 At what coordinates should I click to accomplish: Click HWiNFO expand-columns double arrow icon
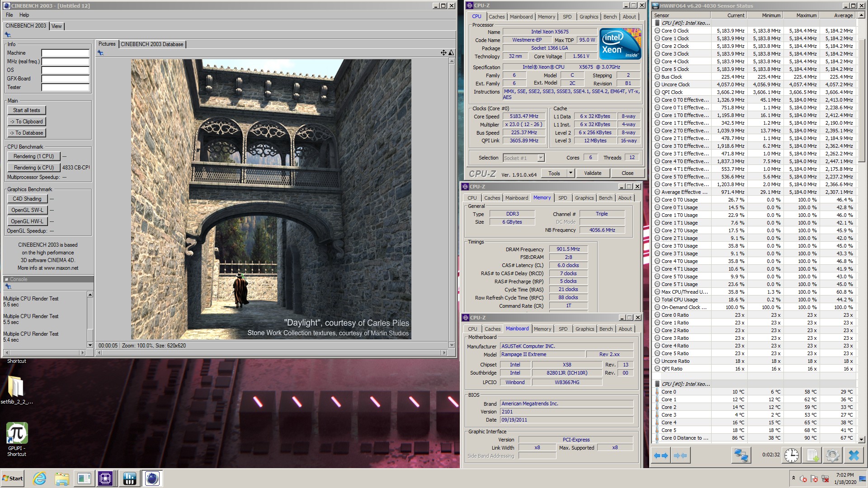click(661, 455)
